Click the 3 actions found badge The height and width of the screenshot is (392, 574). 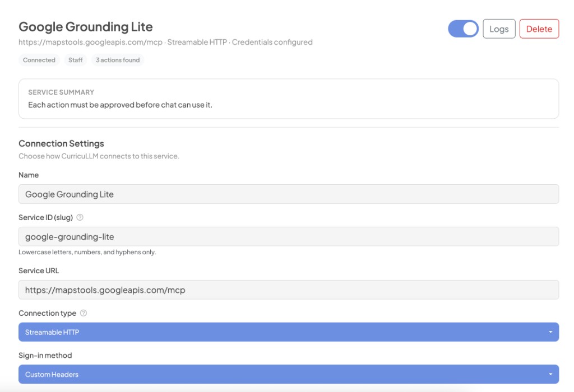[x=118, y=60]
